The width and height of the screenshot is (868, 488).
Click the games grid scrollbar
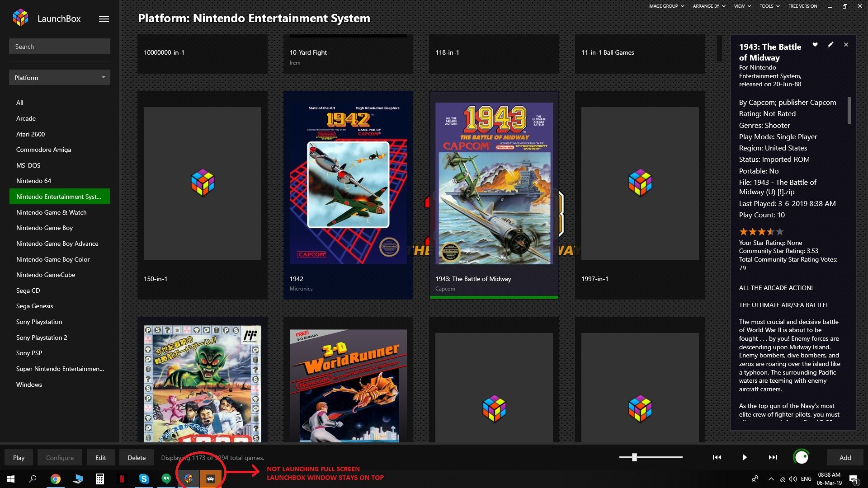click(x=720, y=49)
